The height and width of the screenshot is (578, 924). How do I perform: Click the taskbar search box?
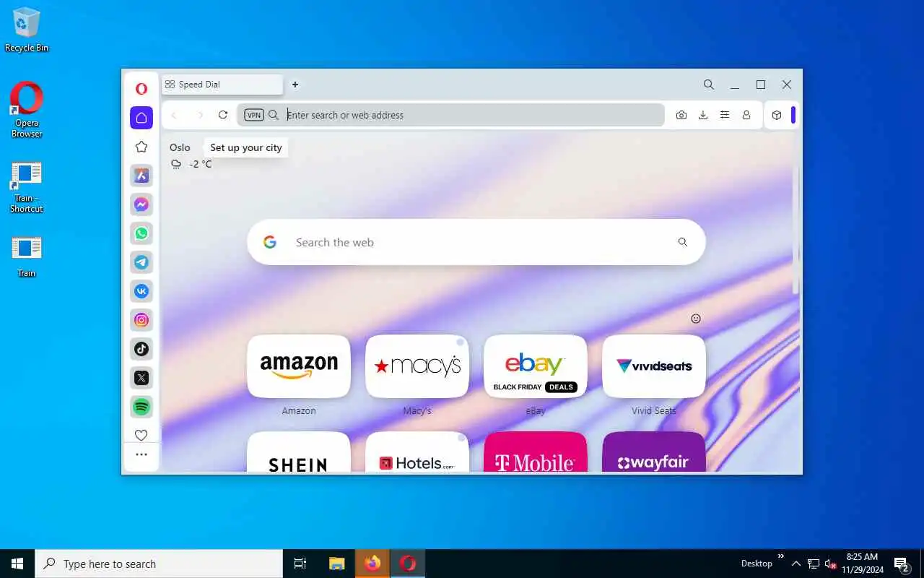pos(159,564)
